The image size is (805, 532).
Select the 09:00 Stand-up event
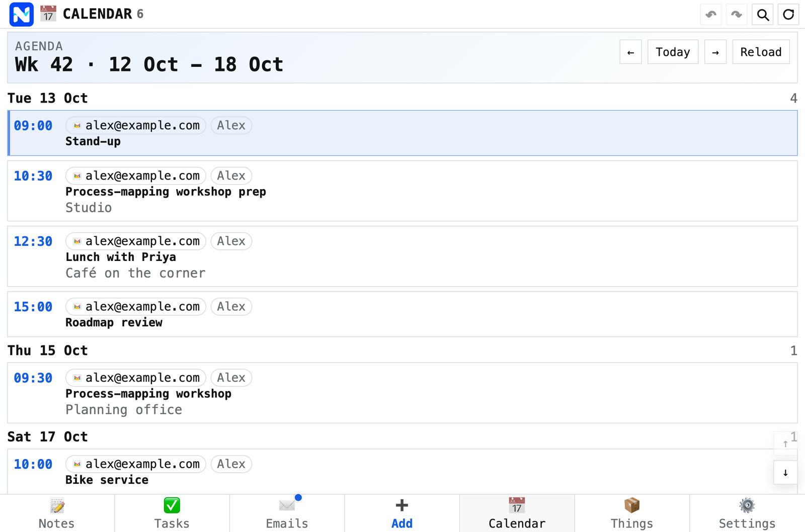(x=403, y=133)
